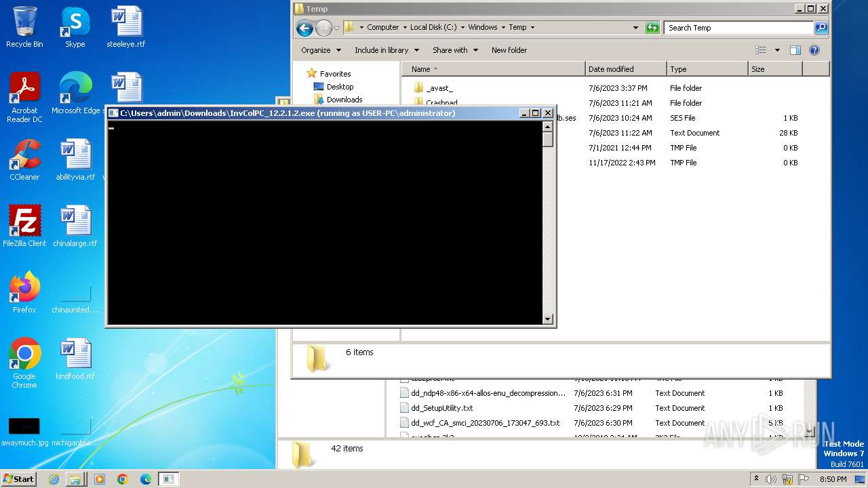Open the Microsoft Edge desktop shortcut
Viewport: 868px width, 488px height.
(75, 94)
